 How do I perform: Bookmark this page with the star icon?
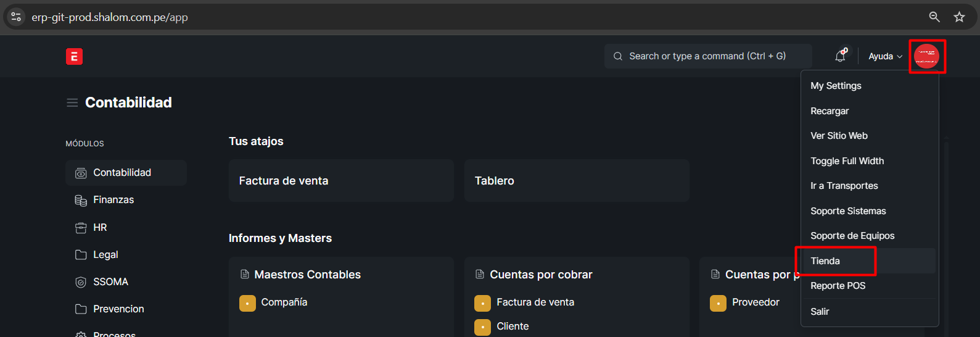(959, 17)
